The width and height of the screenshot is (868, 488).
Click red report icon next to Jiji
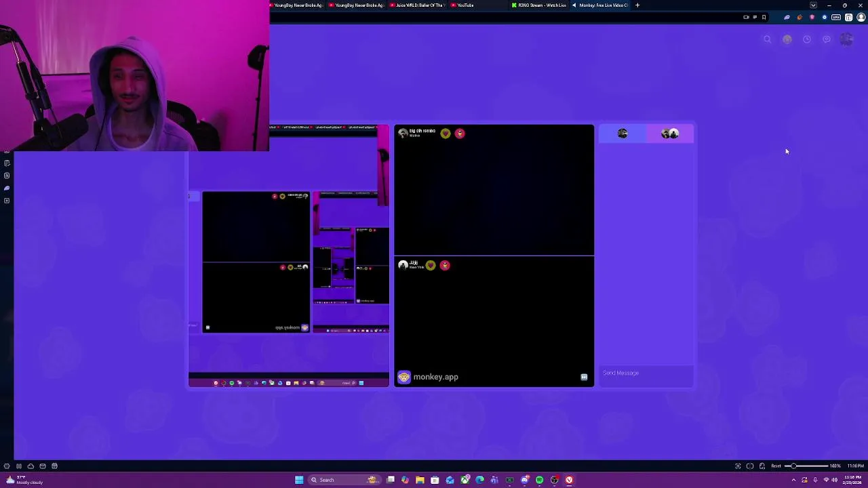tap(445, 266)
